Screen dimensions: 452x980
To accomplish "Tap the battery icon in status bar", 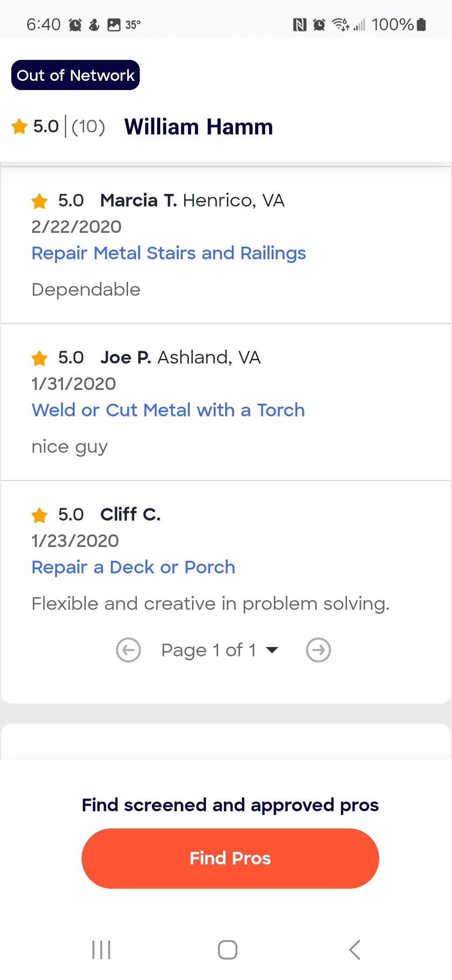I will tap(422, 25).
